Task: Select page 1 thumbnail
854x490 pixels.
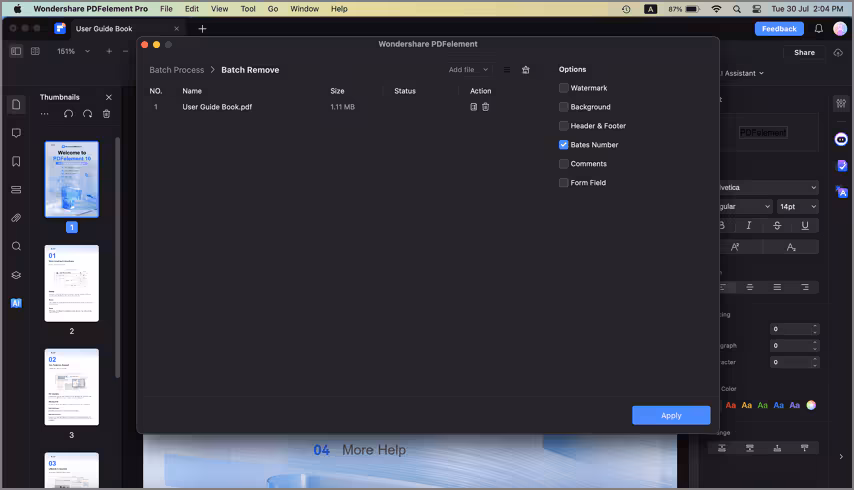Action: [72, 179]
